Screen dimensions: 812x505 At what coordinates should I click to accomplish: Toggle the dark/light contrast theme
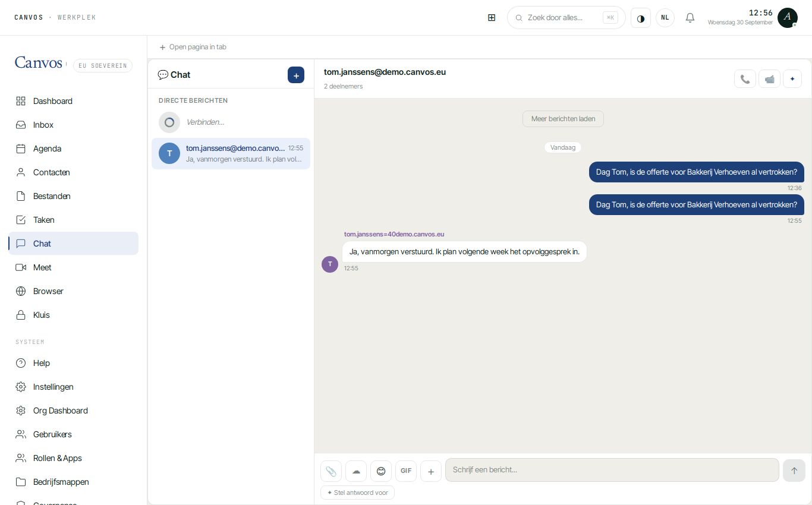(x=641, y=18)
